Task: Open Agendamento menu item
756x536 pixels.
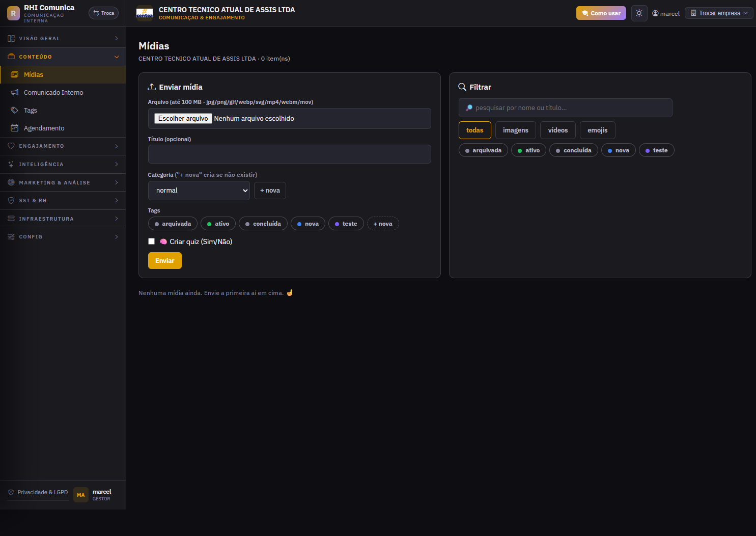Action: click(x=63, y=128)
